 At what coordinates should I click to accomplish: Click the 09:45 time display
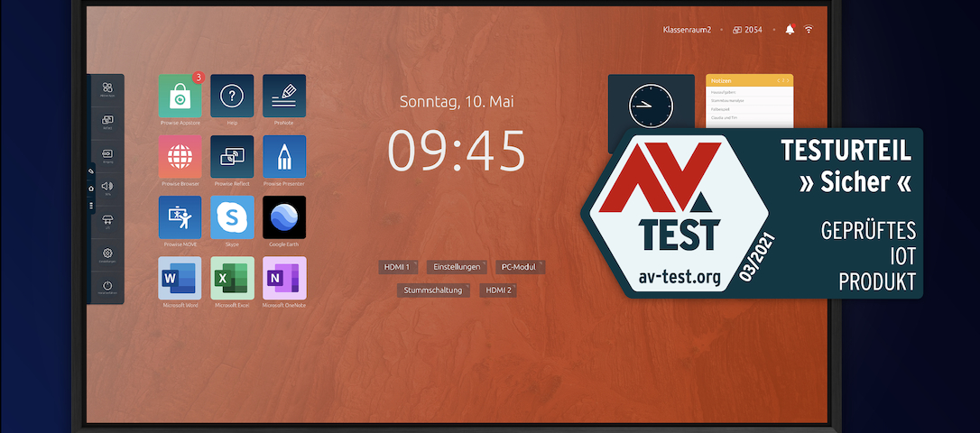[457, 151]
